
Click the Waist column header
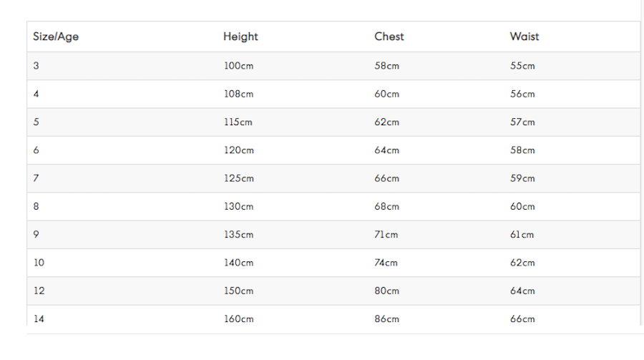pyautogui.click(x=524, y=37)
